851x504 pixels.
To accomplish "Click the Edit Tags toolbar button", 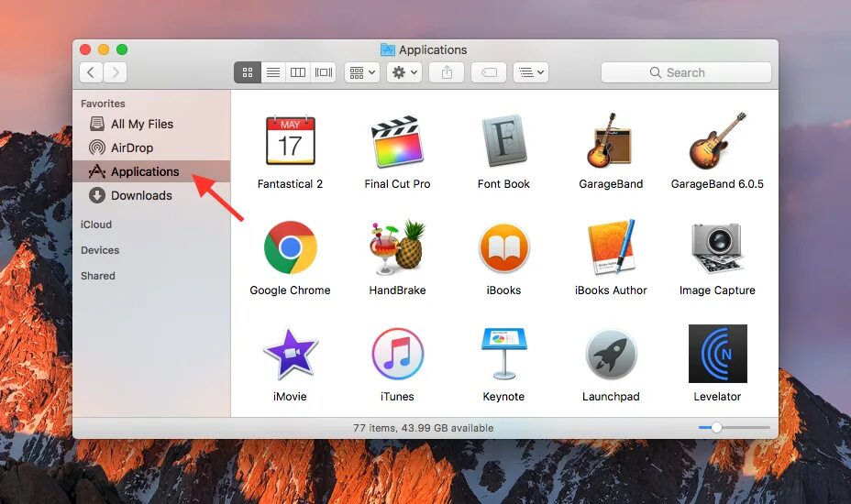I will pyautogui.click(x=489, y=72).
